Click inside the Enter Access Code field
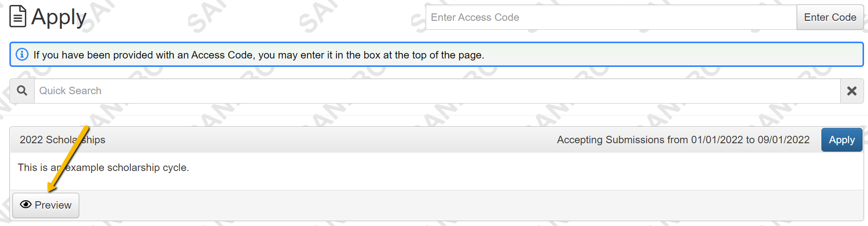Viewport: 868px width, 226px height. pos(611,17)
